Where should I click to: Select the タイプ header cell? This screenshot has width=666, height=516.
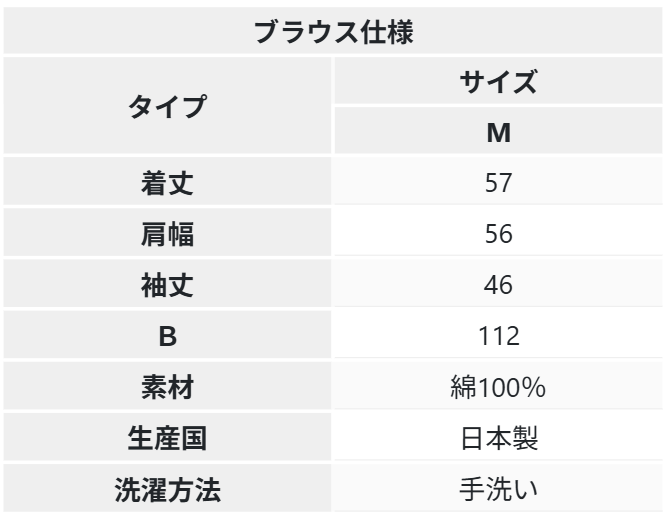(x=168, y=107)
